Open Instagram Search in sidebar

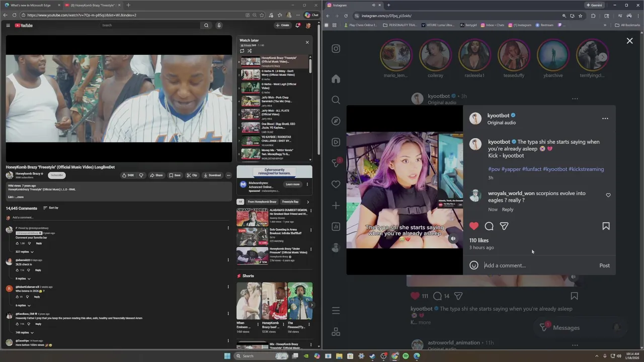click(336, 100)
